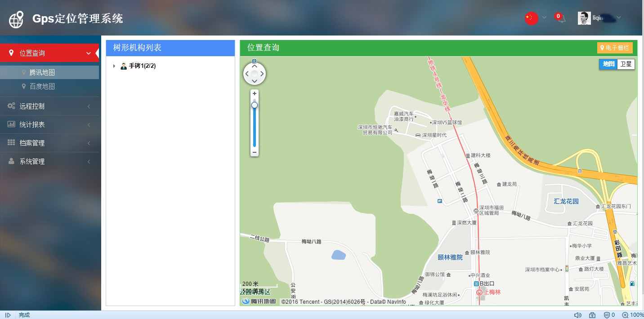Expand the 统计报表 chevron arrow
The width and height of the screenshot is (644, 319).
pos(89,124)
